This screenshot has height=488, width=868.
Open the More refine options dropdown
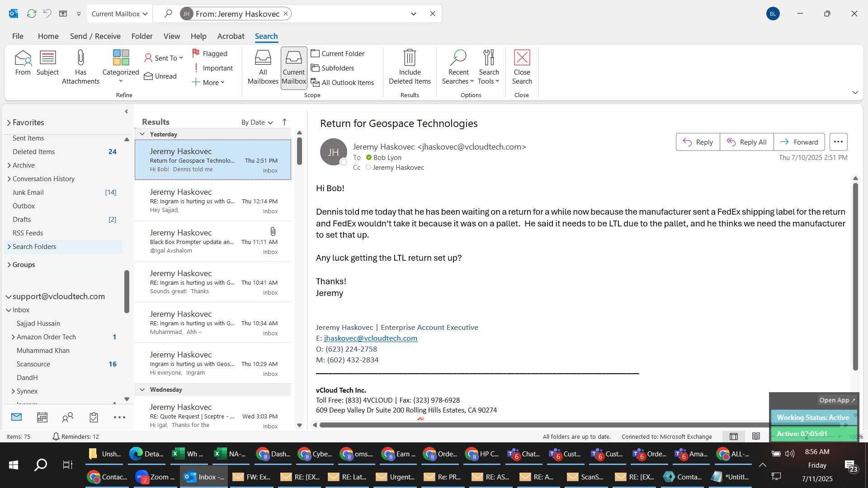pos(208,82)
